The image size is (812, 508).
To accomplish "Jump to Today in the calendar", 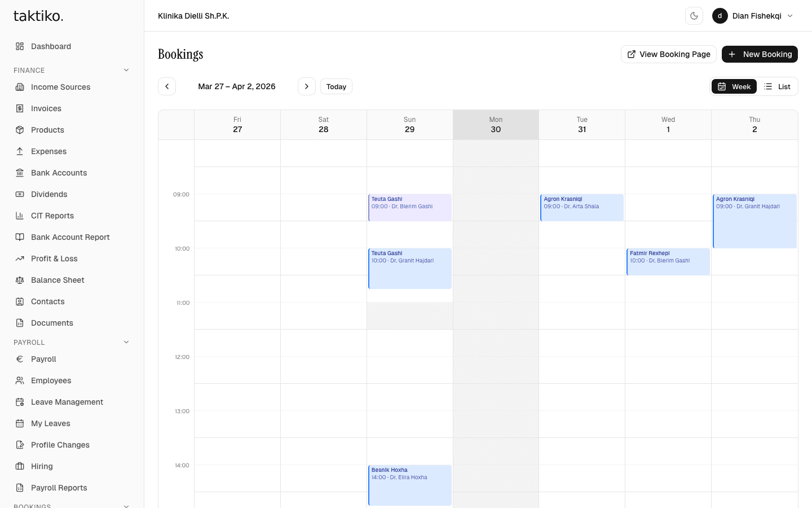I will click(x=336, y=86).
